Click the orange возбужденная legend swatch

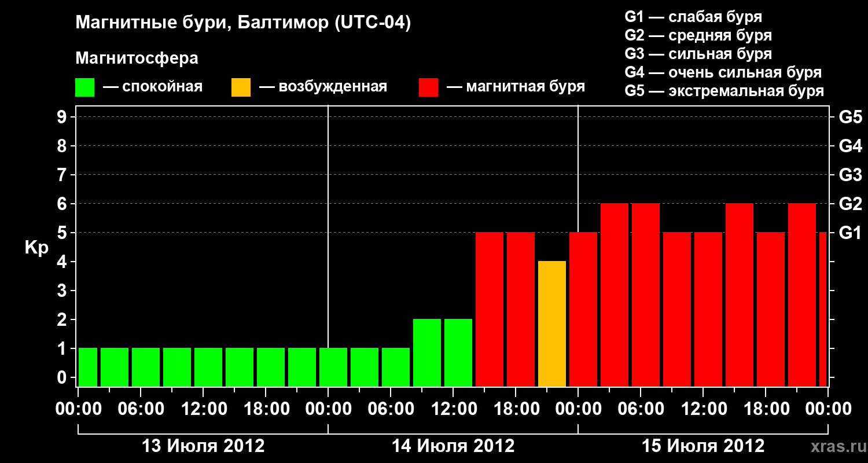[x=241, y=87]
